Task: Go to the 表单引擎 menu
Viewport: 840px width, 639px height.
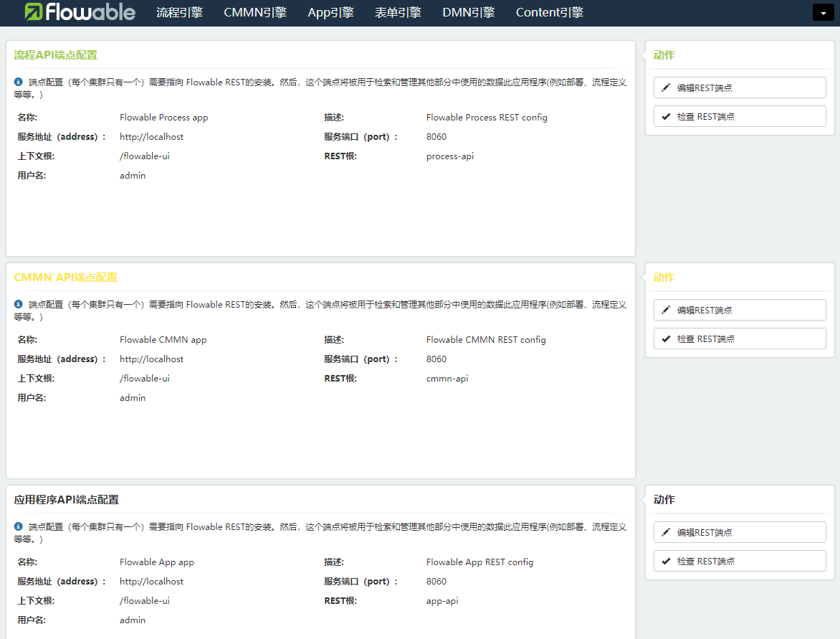Action: tap(398, 12)
